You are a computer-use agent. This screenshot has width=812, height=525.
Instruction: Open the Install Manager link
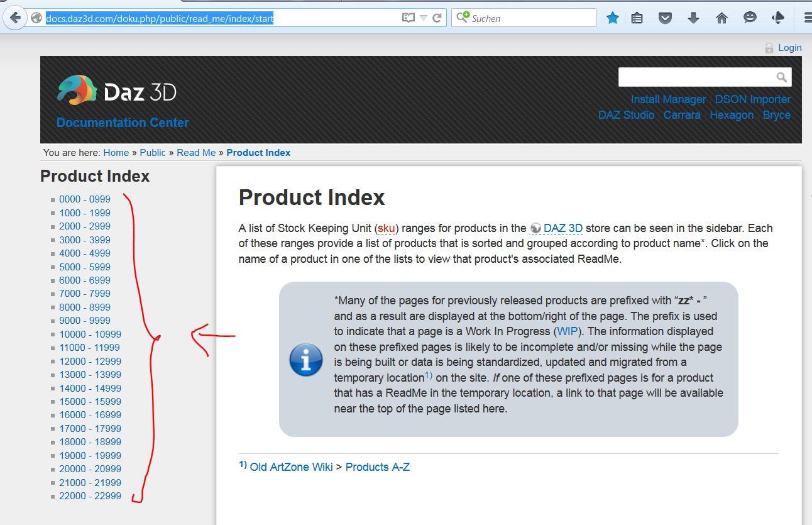pos(668,99)
